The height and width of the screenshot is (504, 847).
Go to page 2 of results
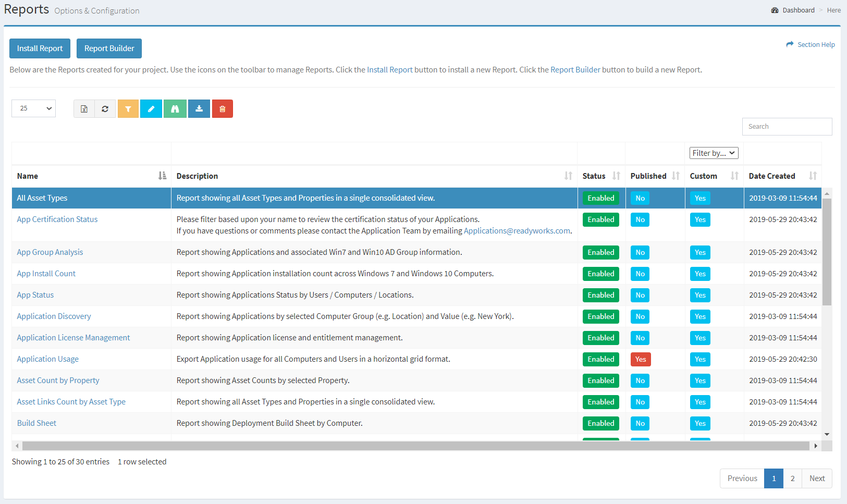coord(792,478)
